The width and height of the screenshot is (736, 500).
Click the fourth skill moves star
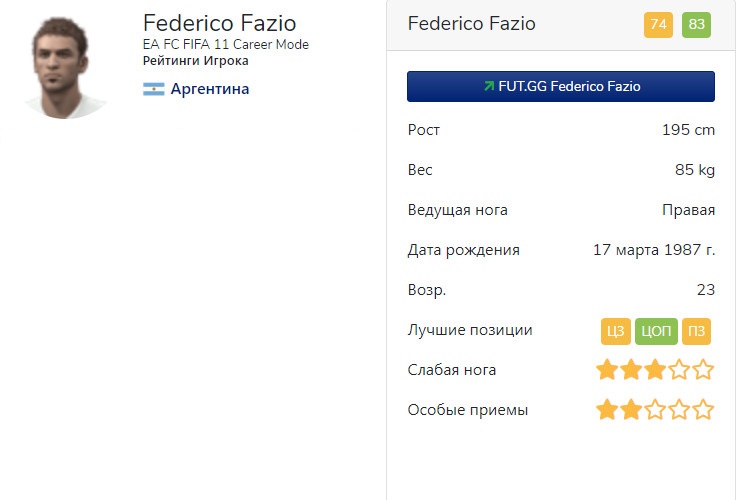[679, 410]
